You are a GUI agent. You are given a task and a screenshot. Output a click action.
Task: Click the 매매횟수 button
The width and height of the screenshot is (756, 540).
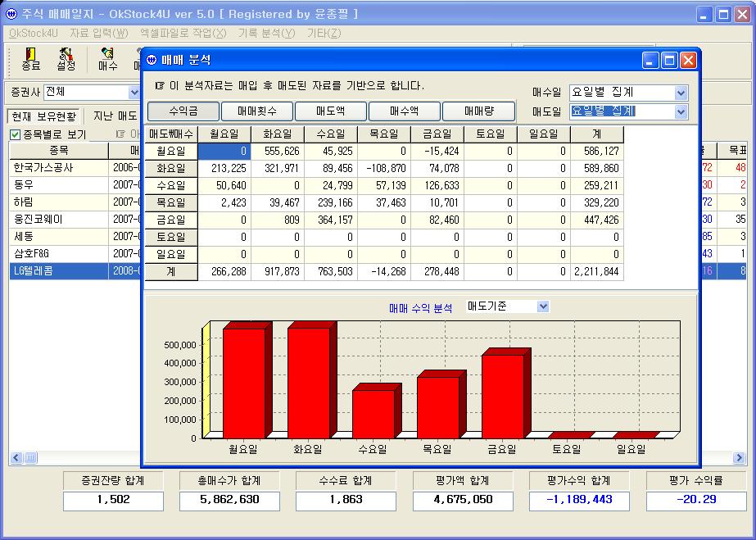tap(257, 111)
